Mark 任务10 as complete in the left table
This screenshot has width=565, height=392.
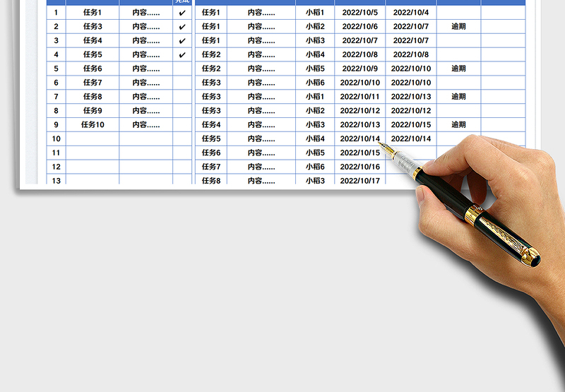tap(182, 124)
